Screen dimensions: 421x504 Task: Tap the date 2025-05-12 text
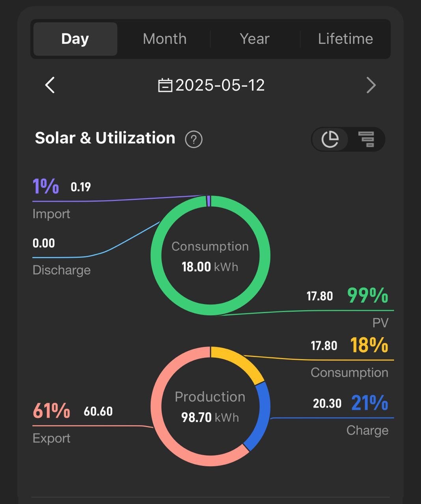(220, 85)
